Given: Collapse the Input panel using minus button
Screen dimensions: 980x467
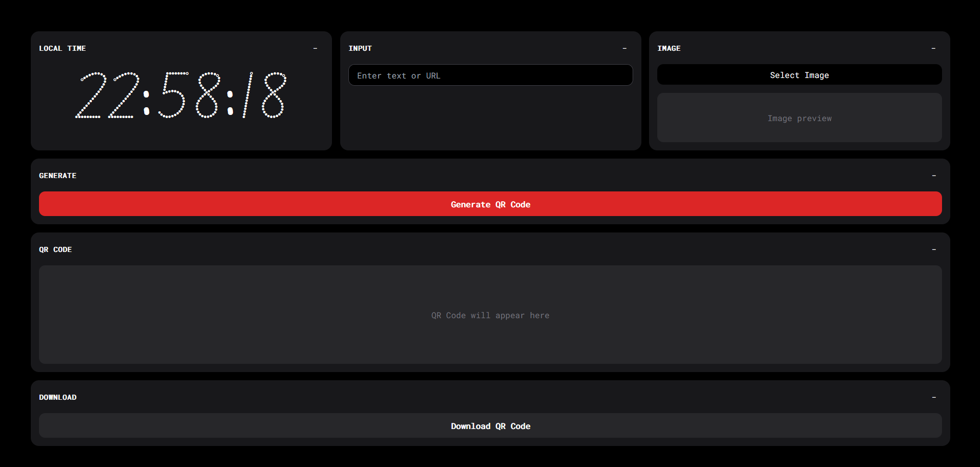Looking at the screenshot, I should [624, 48].
